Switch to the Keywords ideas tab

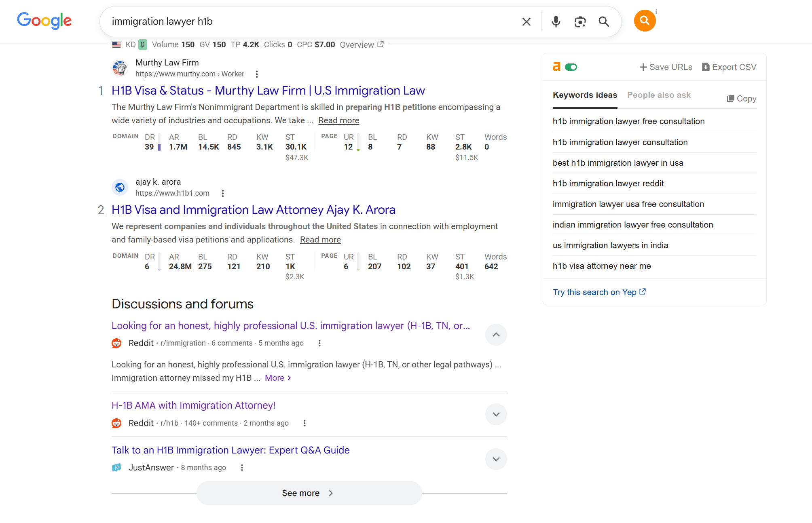[585, 95]
